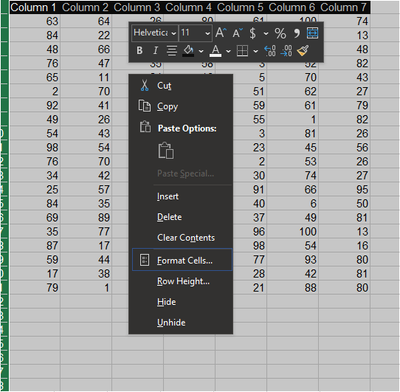The height and width of the screenshot is (392, 400).
Task: Click Clear Contents menu entry
Action: [x=181, y=238]
